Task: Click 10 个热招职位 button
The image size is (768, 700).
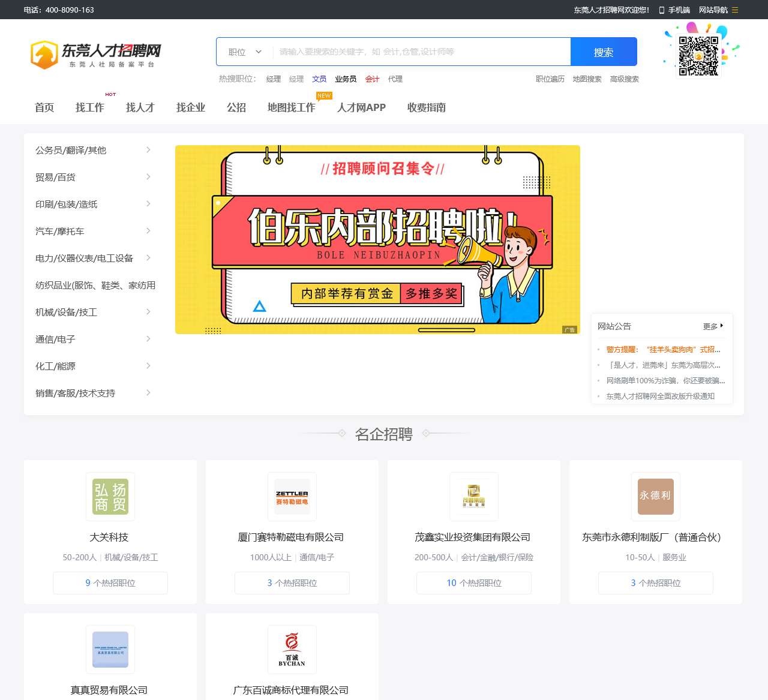Action: coord(474,583)
